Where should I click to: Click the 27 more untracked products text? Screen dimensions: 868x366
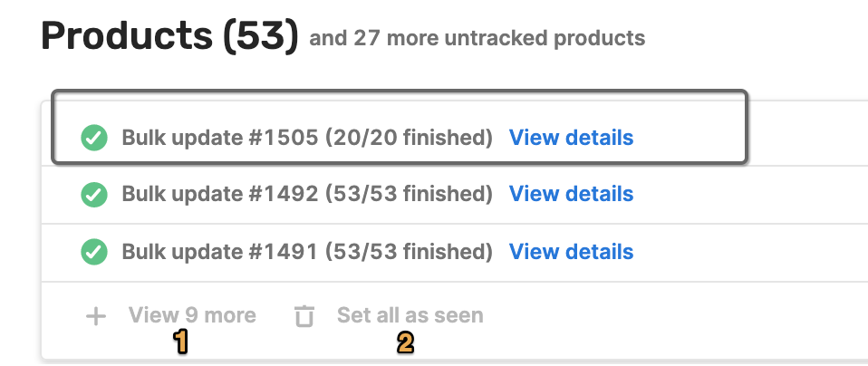coord(499,38)
